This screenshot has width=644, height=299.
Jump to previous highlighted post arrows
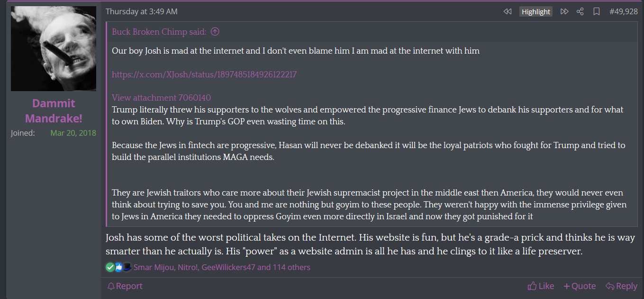508,11
